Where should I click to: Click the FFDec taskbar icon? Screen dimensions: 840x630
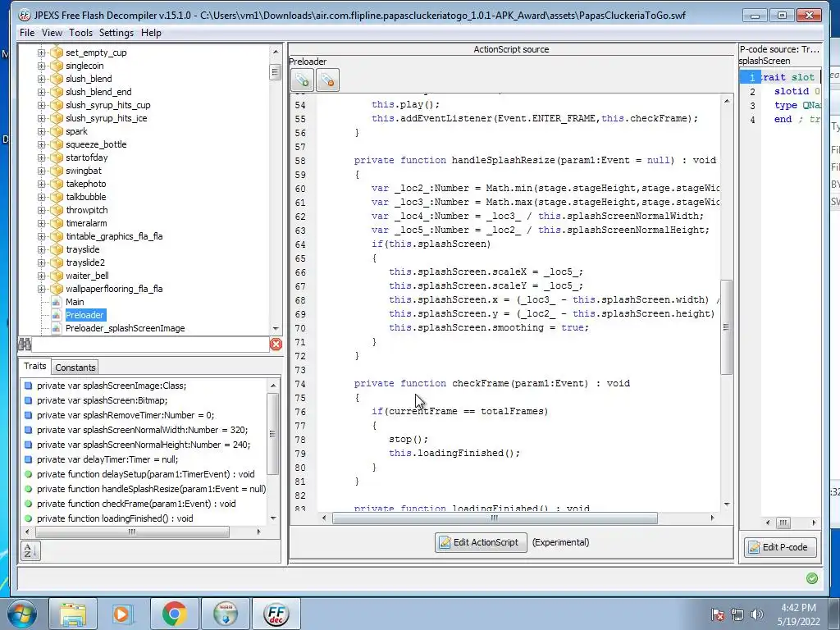click(276, 614)
